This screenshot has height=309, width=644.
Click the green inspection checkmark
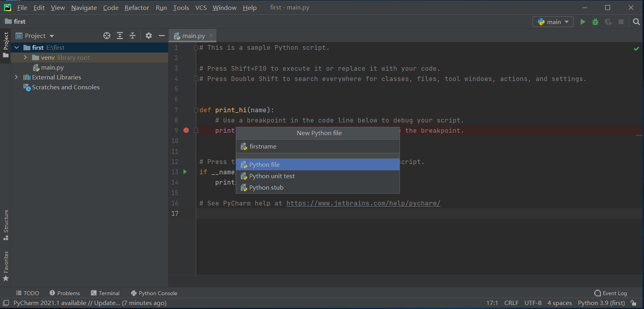(636, 49)
